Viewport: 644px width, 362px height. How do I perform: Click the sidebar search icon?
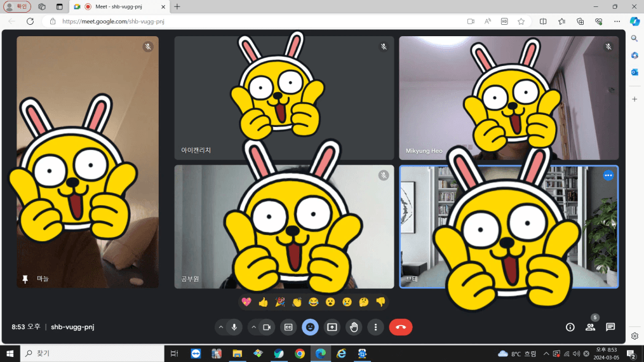pyautogui.click(x=634, y=39)
